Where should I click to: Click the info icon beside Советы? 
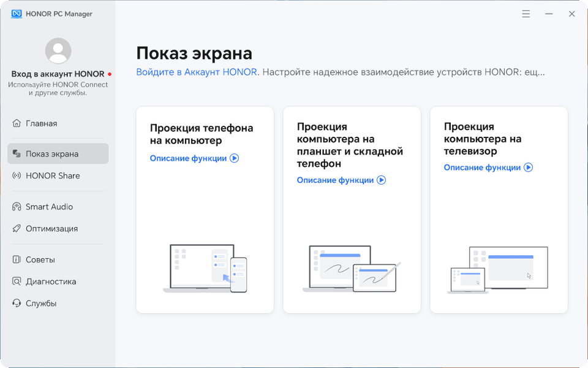(17, 259)
